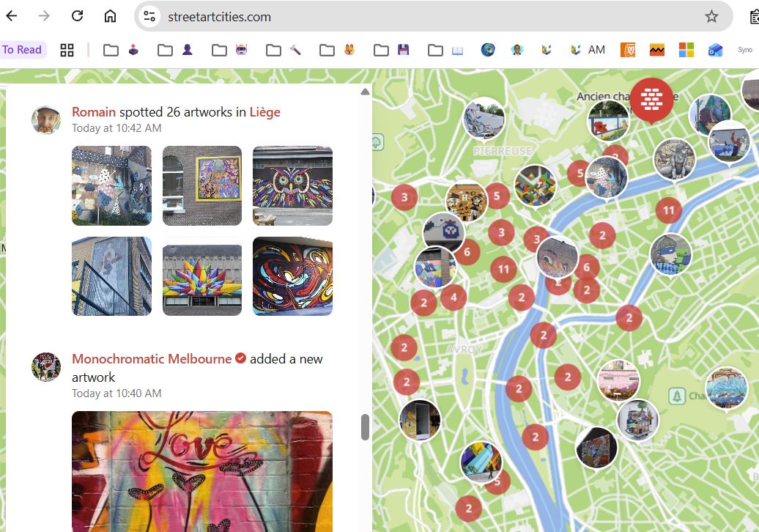Follow the Liège city link
759x532 pixels.
click(x=264, y=112)
